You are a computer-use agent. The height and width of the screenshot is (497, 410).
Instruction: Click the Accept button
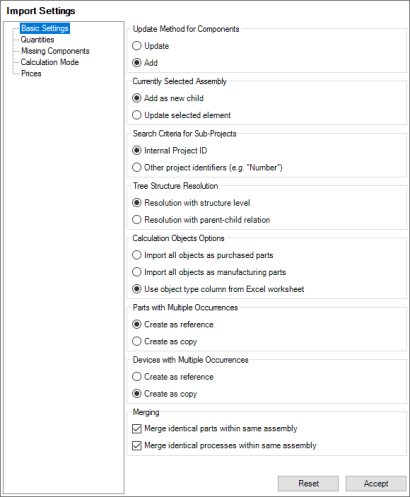[376, 483]
